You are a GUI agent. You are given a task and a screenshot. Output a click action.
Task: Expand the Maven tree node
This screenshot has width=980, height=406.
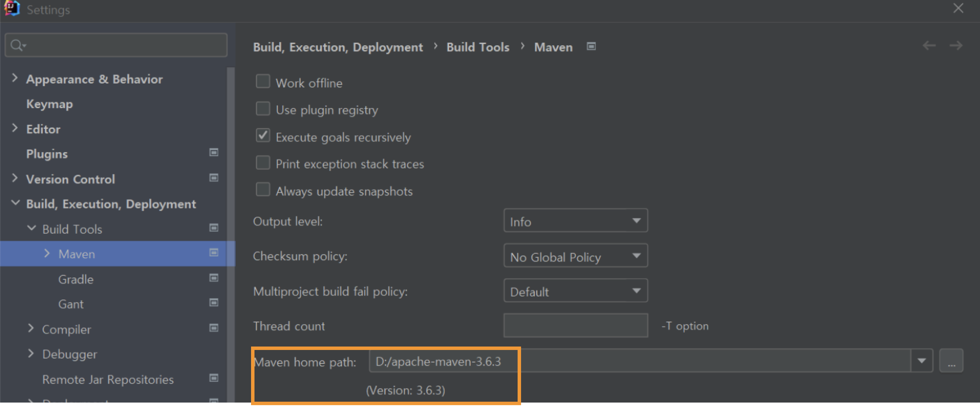click(47, 253)
